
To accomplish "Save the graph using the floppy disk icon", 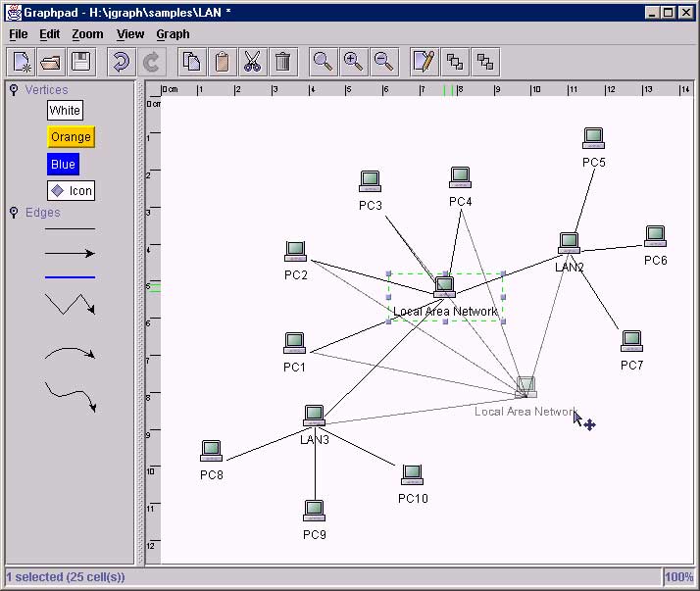I will click(80, 62).
